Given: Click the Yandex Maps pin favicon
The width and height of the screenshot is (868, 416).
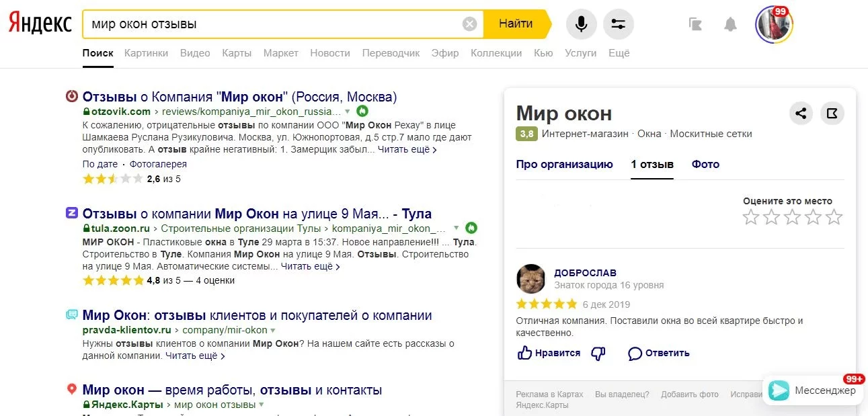Looking at the screenshot, I should tap(72, 389).
